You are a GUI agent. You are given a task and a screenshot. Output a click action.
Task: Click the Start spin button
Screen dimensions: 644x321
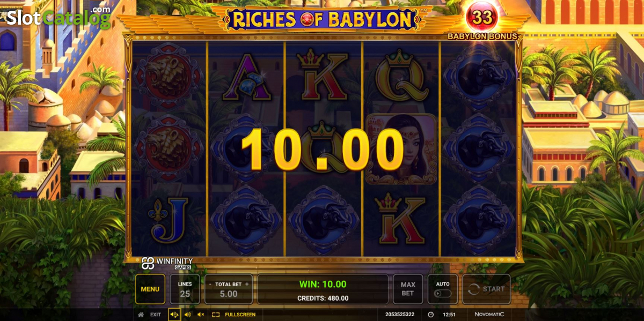pos(487,289)
